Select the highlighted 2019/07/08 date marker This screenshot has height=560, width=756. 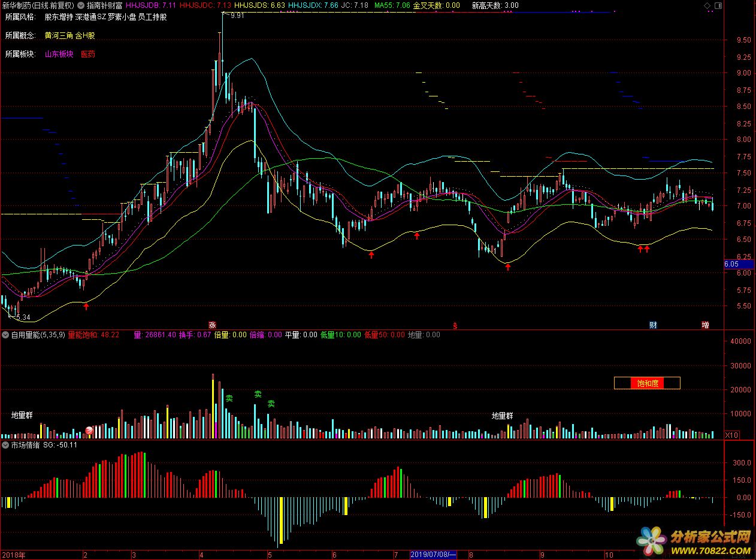tap(433, 555)
